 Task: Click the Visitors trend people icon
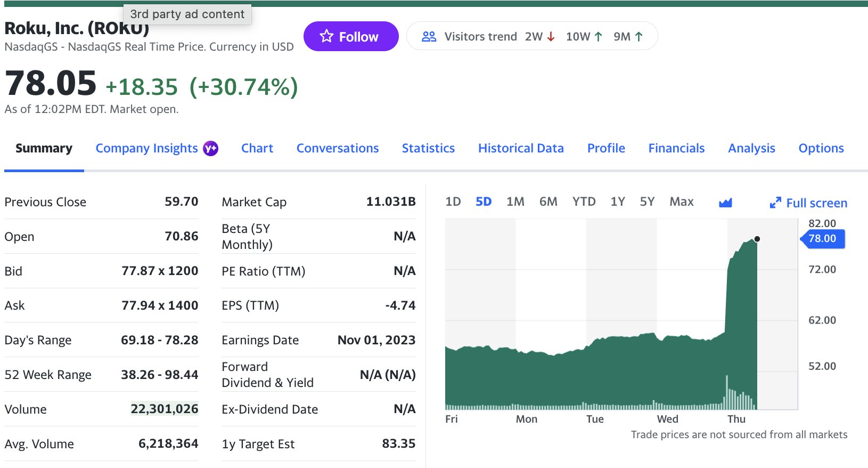tap(429, 37)
